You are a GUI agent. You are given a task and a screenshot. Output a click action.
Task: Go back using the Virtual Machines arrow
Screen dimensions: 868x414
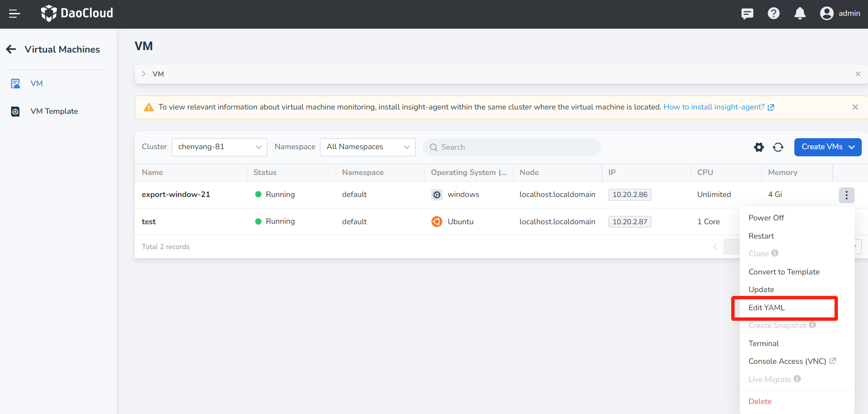click(11, 49)
